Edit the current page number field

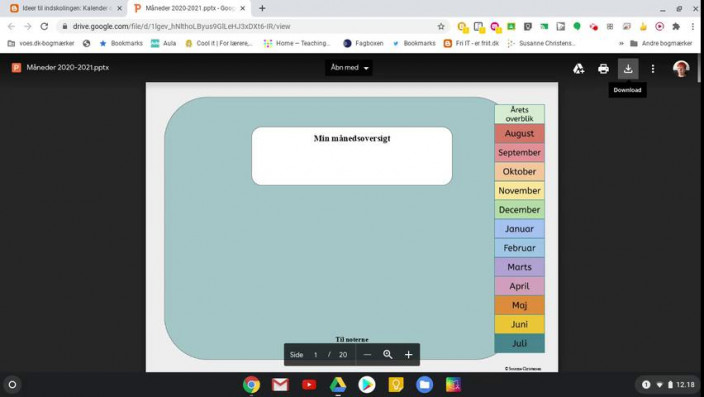[x=316, y=355]
